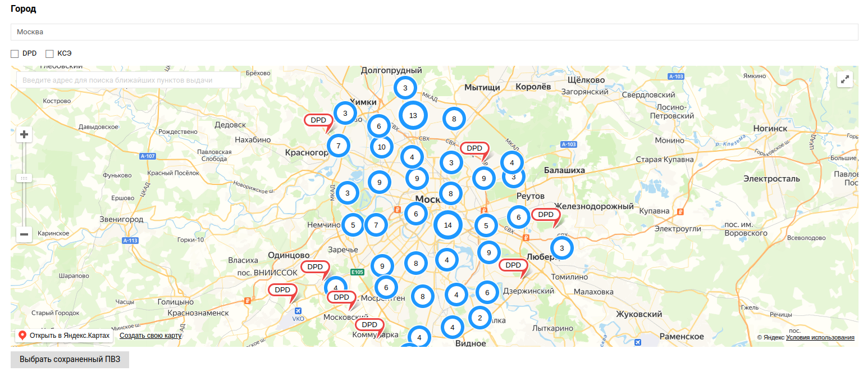Click the map zoom slider handle
Screen dimensions: 868x371
click(x=24, y=178)
